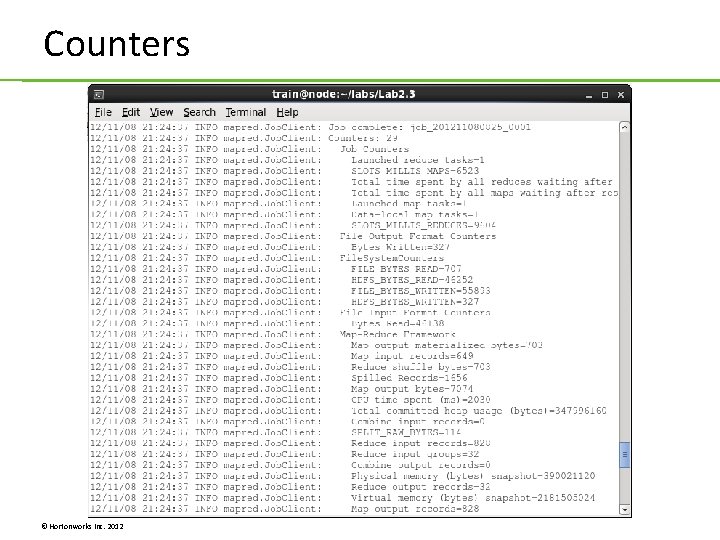Open the View menu
720x540 pixels.
point(161,112)
